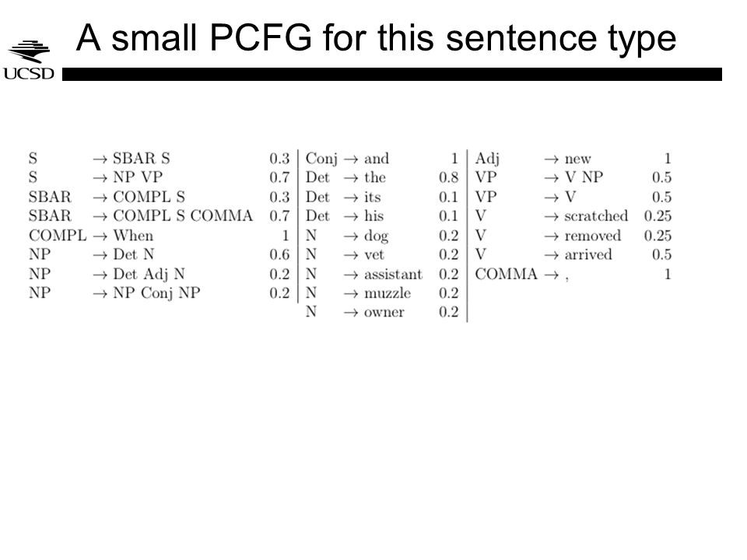Click the UCSD logo icon
Image resolution: width=747 pixels, height=560 pixels.
29,60
